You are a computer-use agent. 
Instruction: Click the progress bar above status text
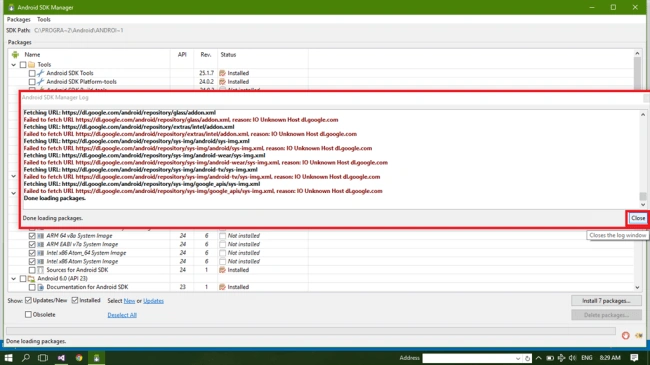pos(310,331)
